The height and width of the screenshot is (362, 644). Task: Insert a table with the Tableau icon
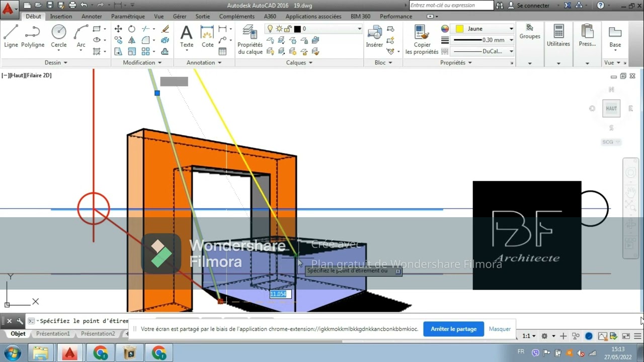pyautogui.click(x=222, y=51)
